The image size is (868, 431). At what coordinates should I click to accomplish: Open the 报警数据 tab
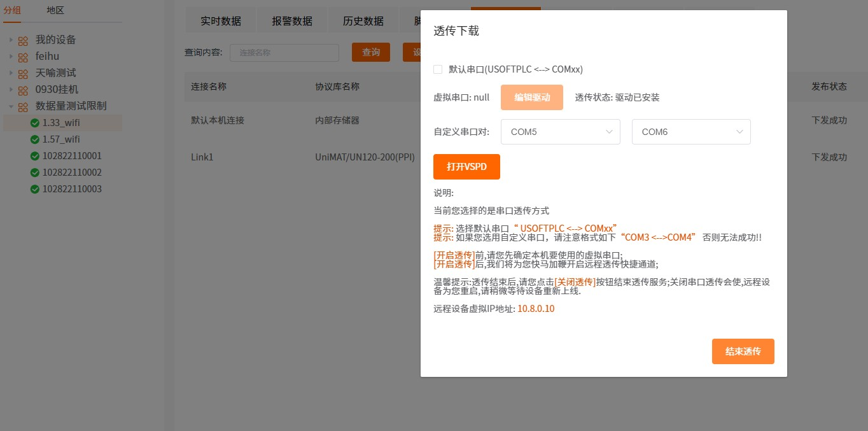(292, 21)
